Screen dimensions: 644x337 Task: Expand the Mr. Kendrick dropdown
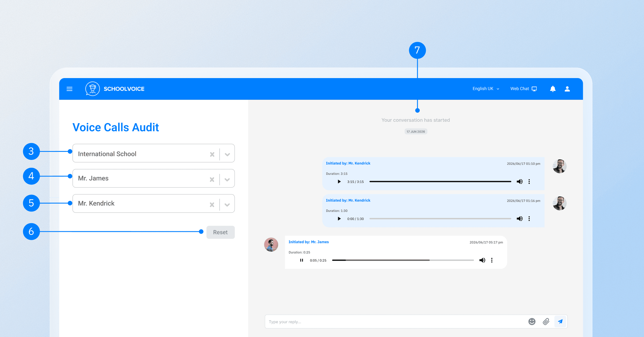pyautogui.click(x=227, y=205)
